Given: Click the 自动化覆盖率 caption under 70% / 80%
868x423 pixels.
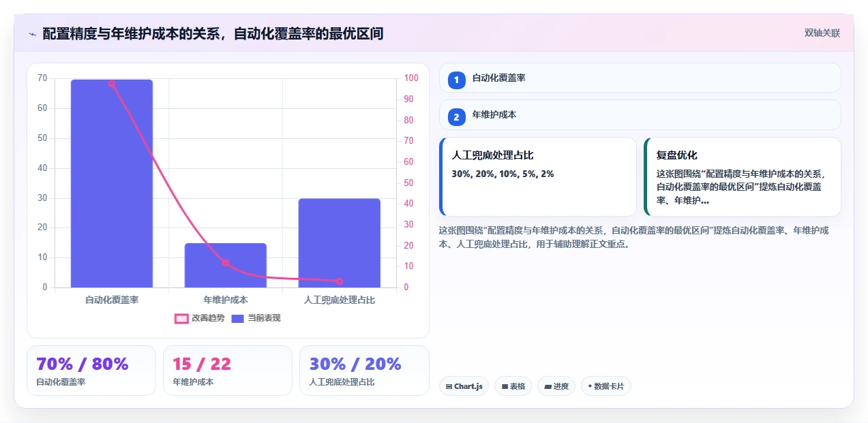Looking at the screenshot, I should click(61, 382).
